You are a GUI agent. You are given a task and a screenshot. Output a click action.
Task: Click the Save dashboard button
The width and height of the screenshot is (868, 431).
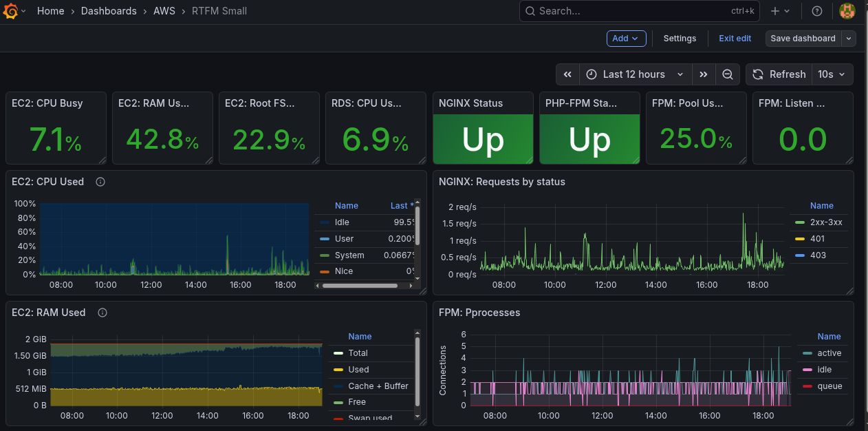[x=803, y=39]
